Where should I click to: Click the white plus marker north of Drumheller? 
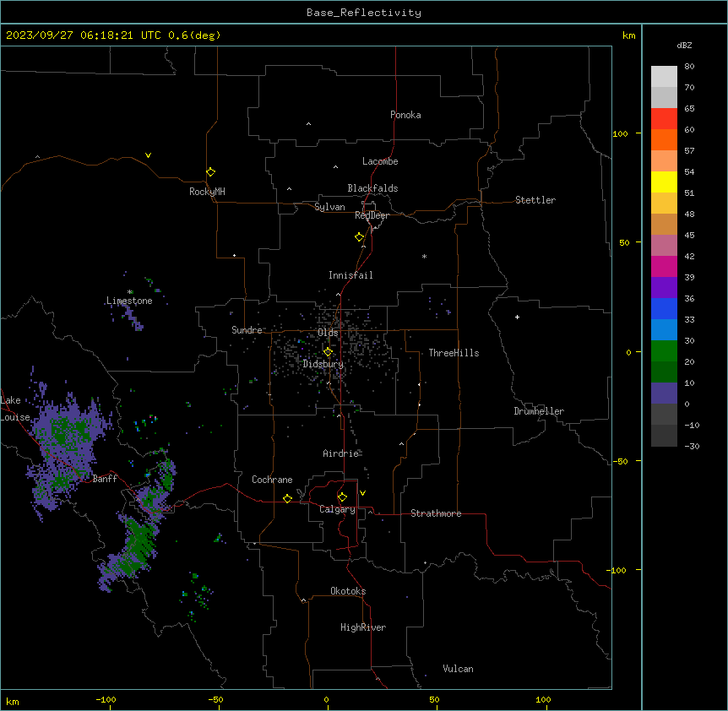tap(517, 317)
